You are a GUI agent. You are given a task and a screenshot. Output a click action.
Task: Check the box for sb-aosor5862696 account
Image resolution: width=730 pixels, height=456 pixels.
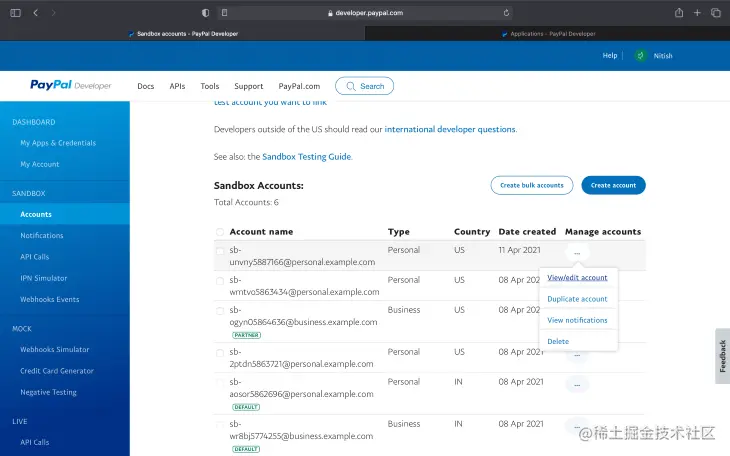(x=220, y=382)
